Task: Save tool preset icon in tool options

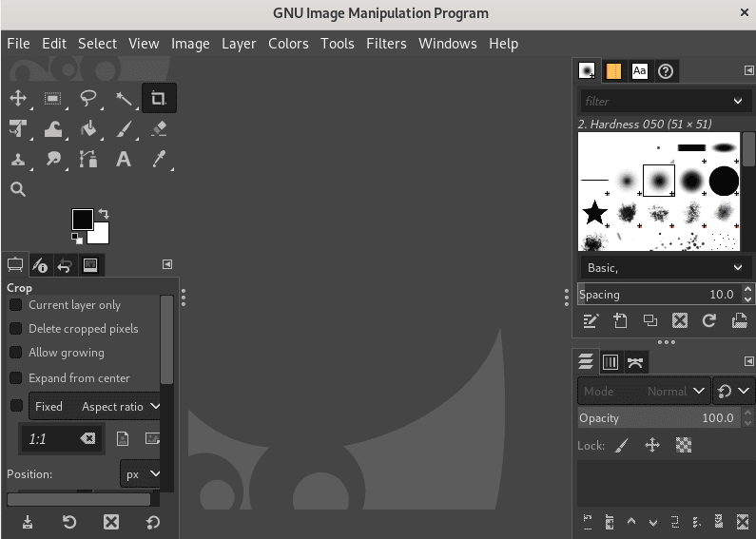Action: click(28, 522)
